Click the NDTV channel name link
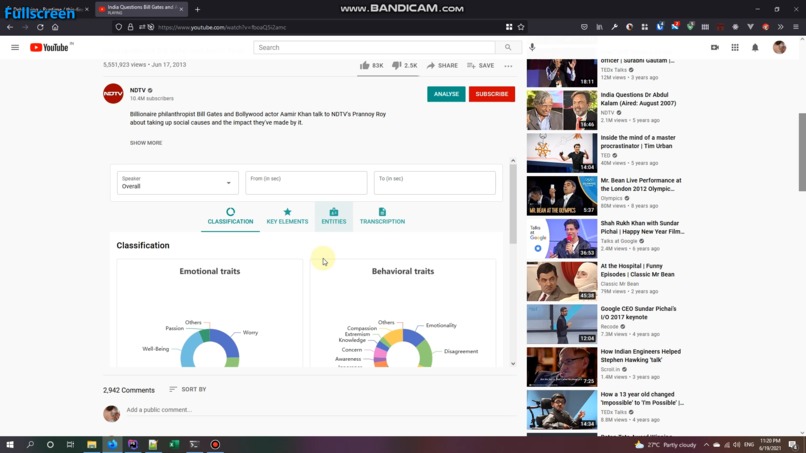 tap(137, 90)
